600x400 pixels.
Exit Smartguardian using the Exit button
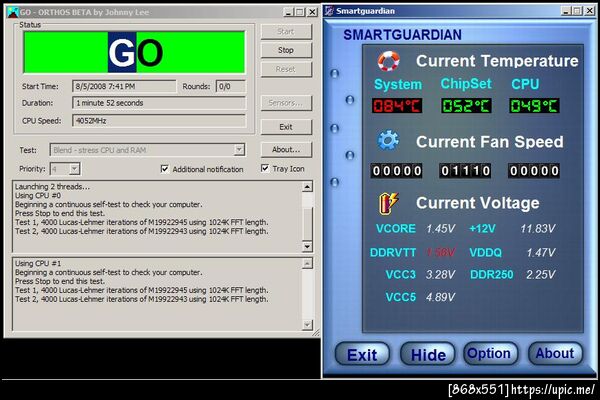(362, 354)
